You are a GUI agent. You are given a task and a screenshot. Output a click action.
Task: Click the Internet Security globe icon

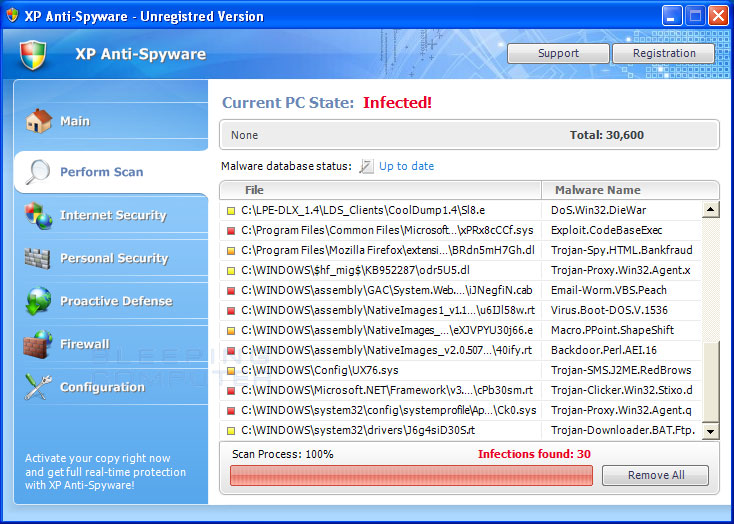point(38,215)
